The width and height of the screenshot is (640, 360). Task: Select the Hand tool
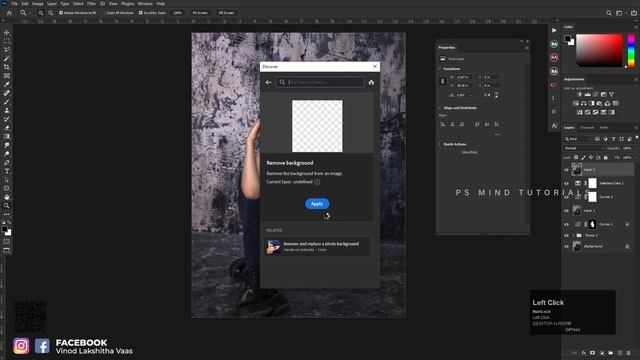tap(7, 197)
